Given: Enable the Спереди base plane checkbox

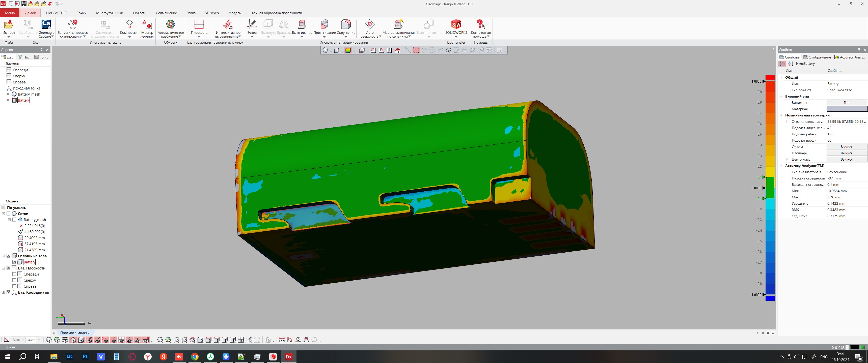Looking at the screenshot, I should (14, 274).
